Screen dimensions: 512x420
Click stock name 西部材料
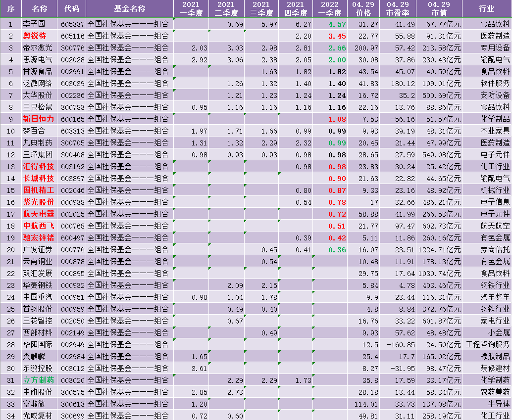[38, 332]
